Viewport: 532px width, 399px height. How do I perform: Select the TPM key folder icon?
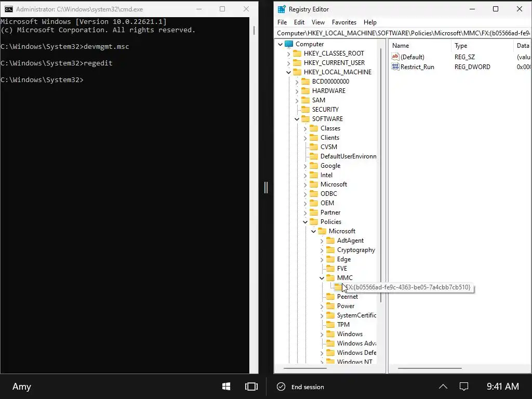(330, 324)
